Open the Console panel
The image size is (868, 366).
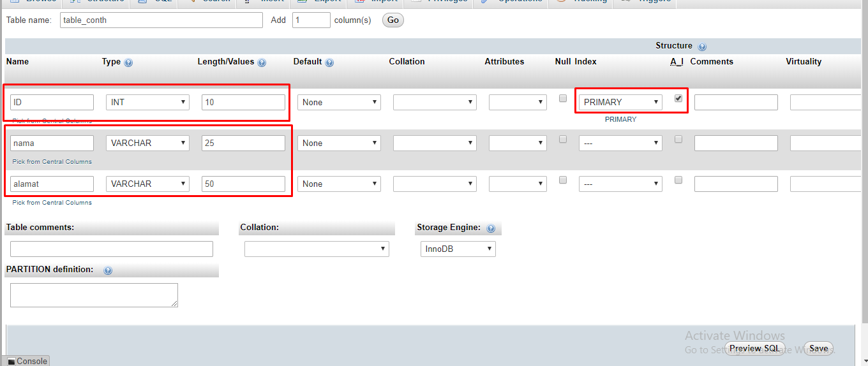27,361
